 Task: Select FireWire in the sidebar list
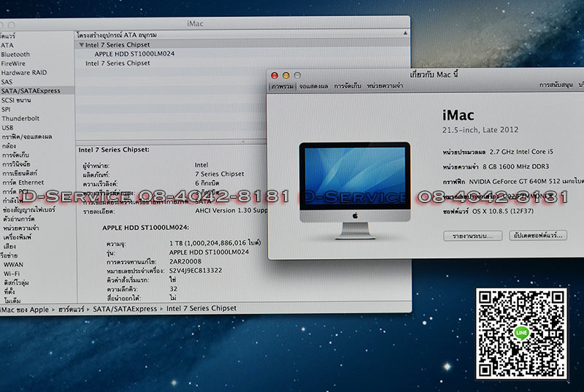click(13, 64)
